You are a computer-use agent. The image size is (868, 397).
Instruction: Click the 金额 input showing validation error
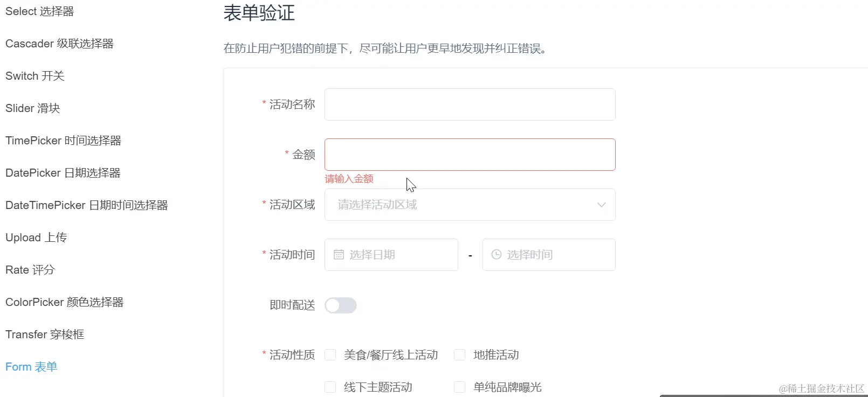pos(469,154)
